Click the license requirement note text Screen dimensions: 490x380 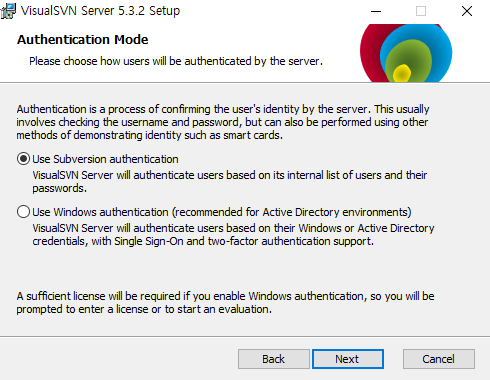point(225,303)
